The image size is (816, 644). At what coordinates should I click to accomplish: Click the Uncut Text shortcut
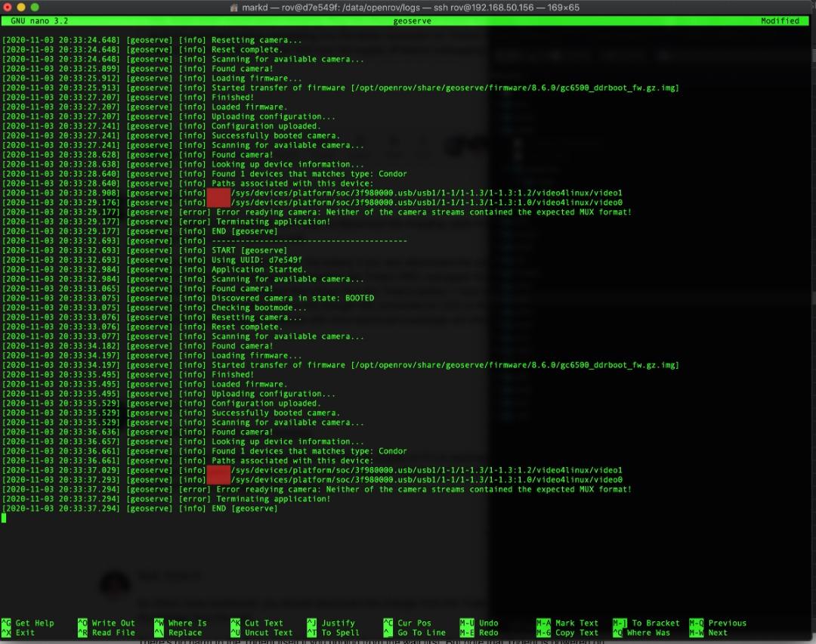click(x=268, y=633)
